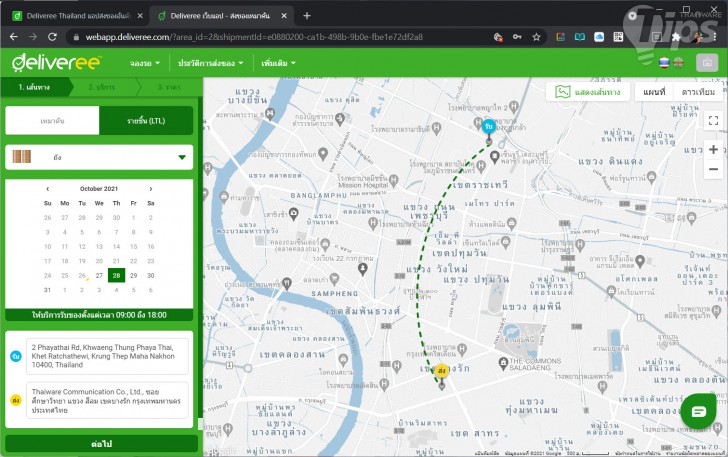The width and height of the screenshot is (728, 457).
Task: Open the teal book extension icon
Action: click(x=580, y=37)
